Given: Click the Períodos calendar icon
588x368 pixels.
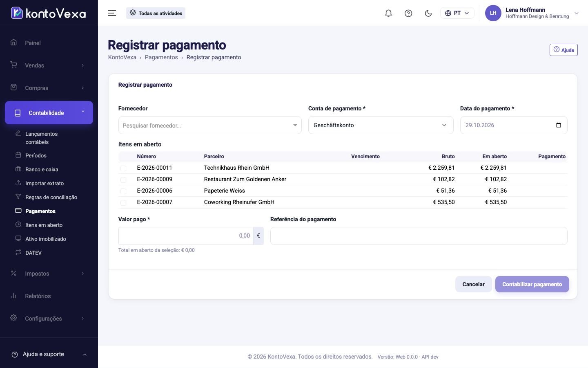Looking at the screenshot, I should click(x=18, y=155).
